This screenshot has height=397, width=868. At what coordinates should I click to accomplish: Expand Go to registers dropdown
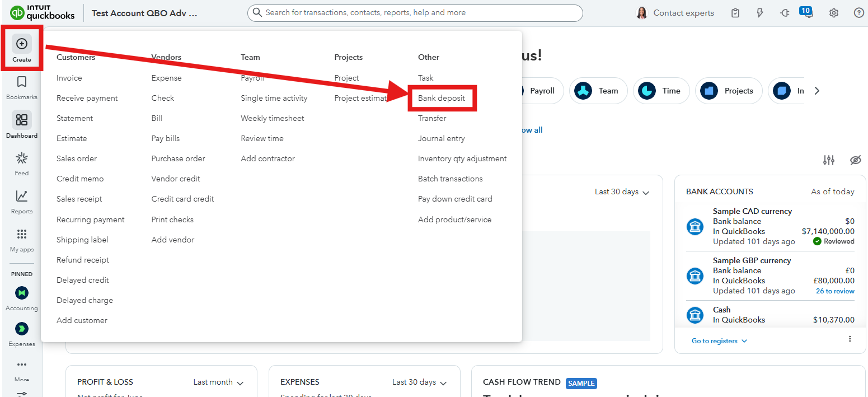[719, 341]
